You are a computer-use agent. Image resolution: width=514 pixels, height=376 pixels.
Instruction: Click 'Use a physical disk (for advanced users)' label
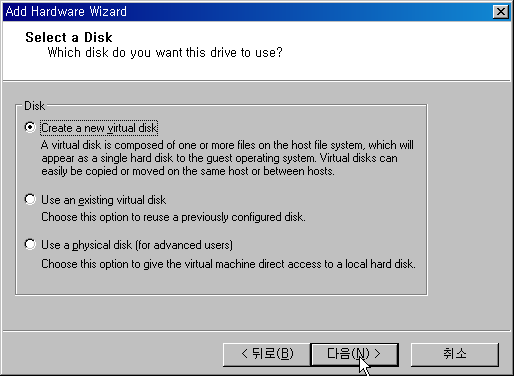click(137, 245)
